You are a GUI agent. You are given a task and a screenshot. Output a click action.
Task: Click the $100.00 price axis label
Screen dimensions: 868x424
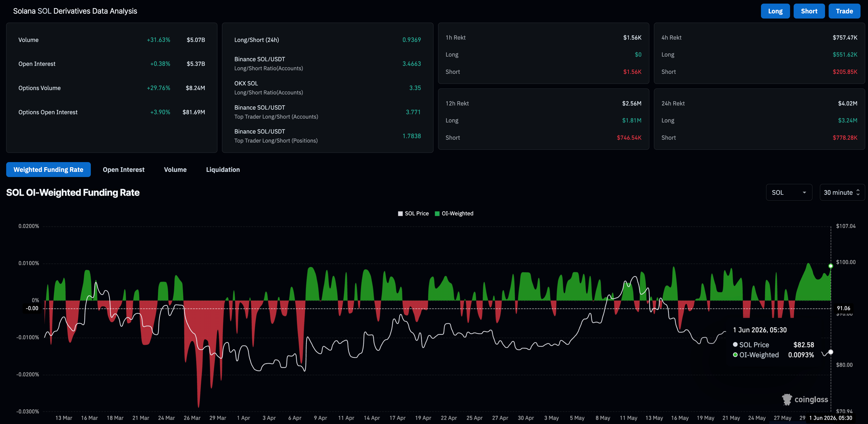point(846,262)
